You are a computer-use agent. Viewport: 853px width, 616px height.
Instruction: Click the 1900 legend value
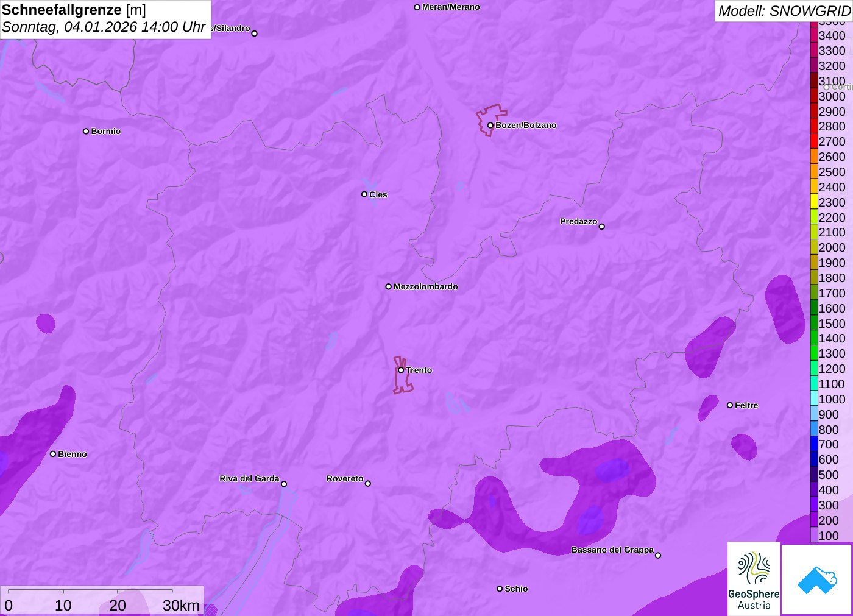click(832, 263)
